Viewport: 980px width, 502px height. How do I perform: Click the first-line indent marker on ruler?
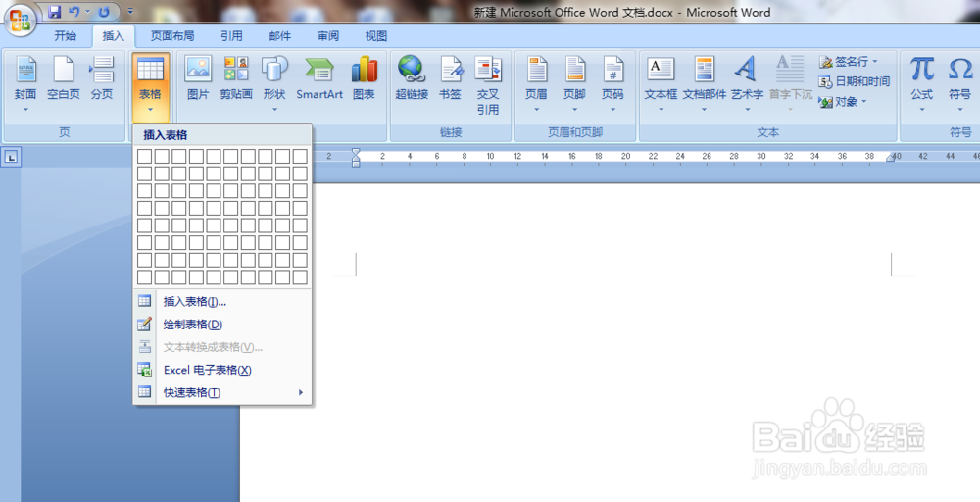pos(356,152)
